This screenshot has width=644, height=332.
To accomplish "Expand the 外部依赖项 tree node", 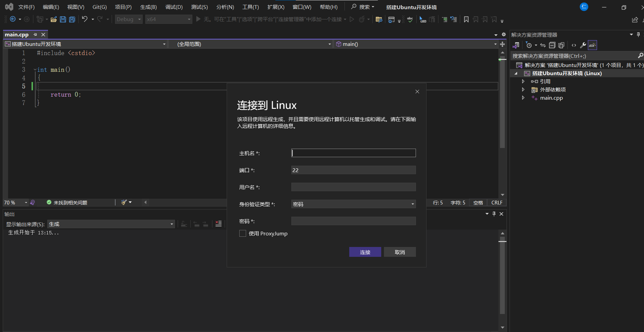I will 523,90.
